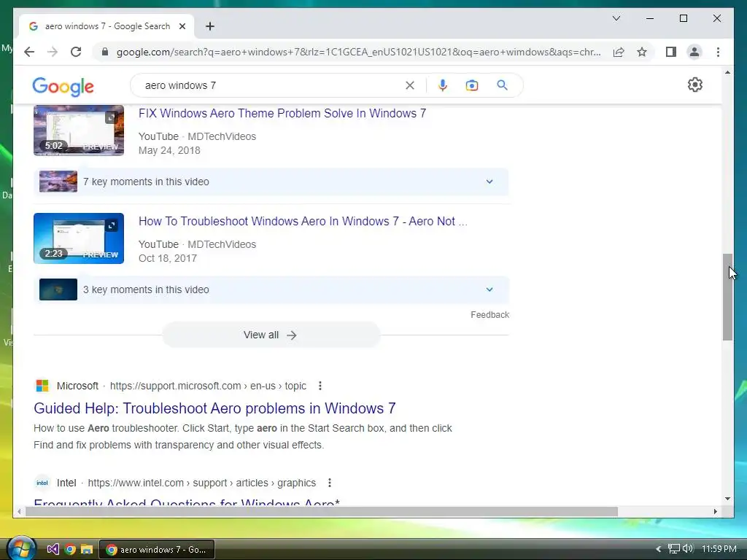Launch Chrome from quick launch

point(70,550)
